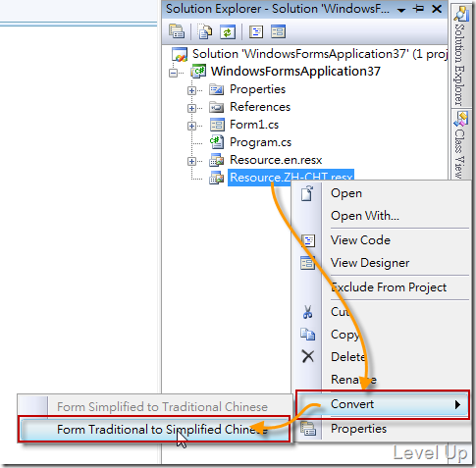Screen dimensions: 476x468
Task: Expand the References folder node
Action: pyautogui.click(x=191, y=108)
